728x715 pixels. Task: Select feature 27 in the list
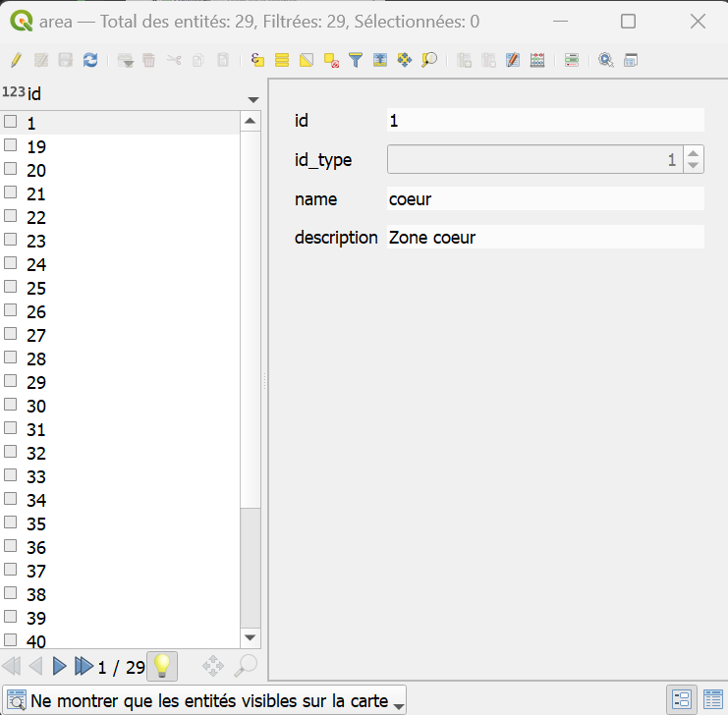pos(121,335)
